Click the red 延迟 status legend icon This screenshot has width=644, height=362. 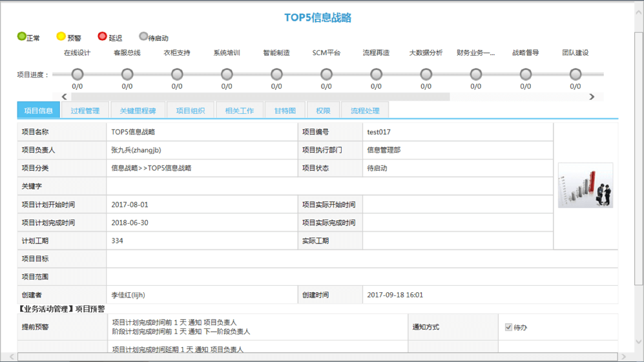coord(102,37)
